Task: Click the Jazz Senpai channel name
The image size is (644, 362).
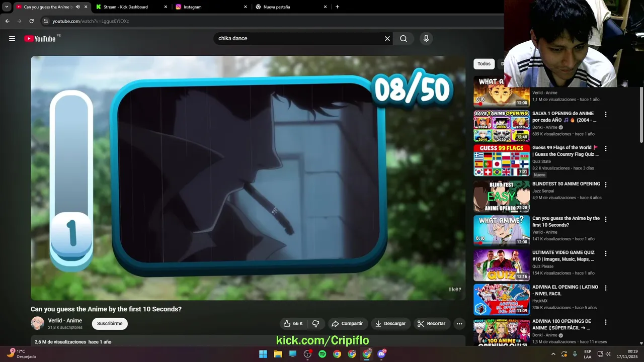Action: coord(543,191)
